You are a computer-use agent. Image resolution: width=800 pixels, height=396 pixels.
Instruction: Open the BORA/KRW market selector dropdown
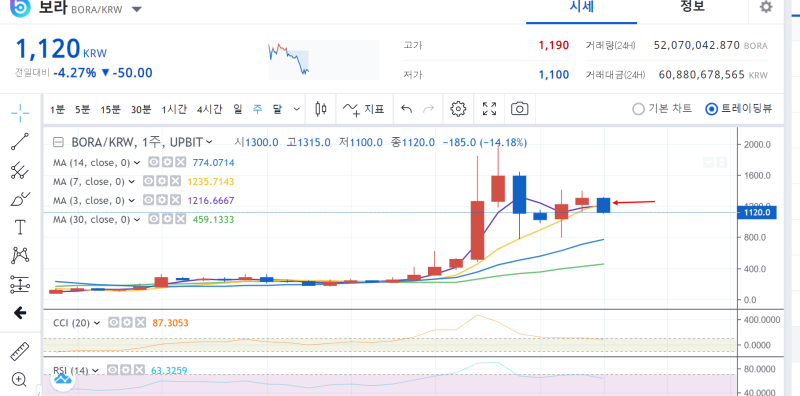click(136, 9)
